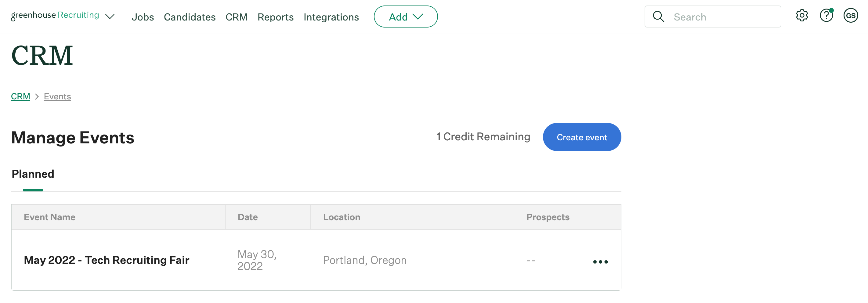Image resolution: width=868 pixels, height=303 pixels.
Task: Open the Reports menu item
Action: click(x=275, y=17)
